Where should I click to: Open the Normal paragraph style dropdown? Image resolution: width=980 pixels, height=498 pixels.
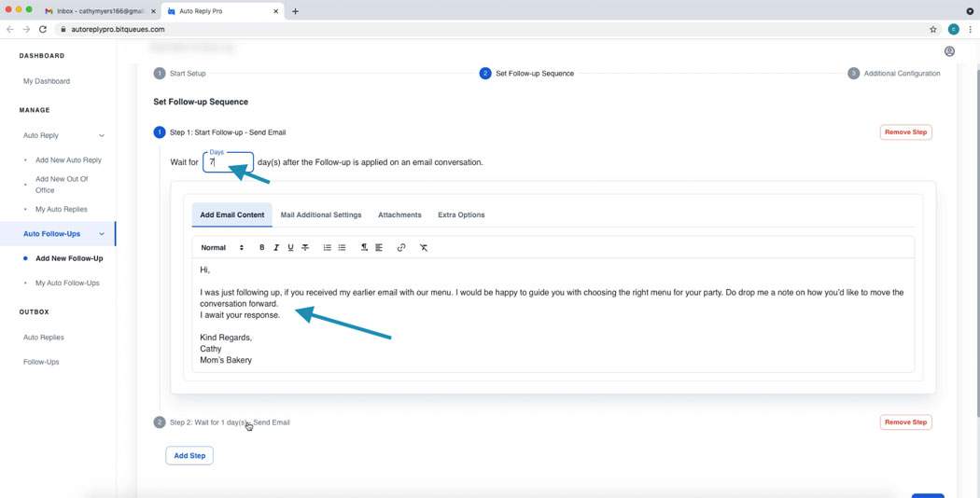[x=222, y=247]
